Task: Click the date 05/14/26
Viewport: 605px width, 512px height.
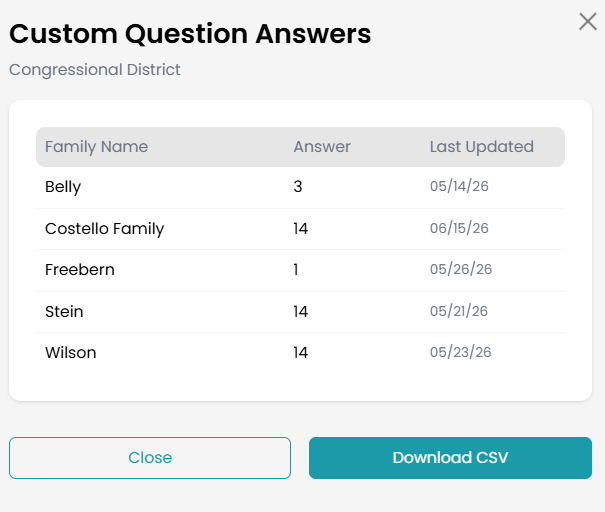Action: tap(459, 186)
